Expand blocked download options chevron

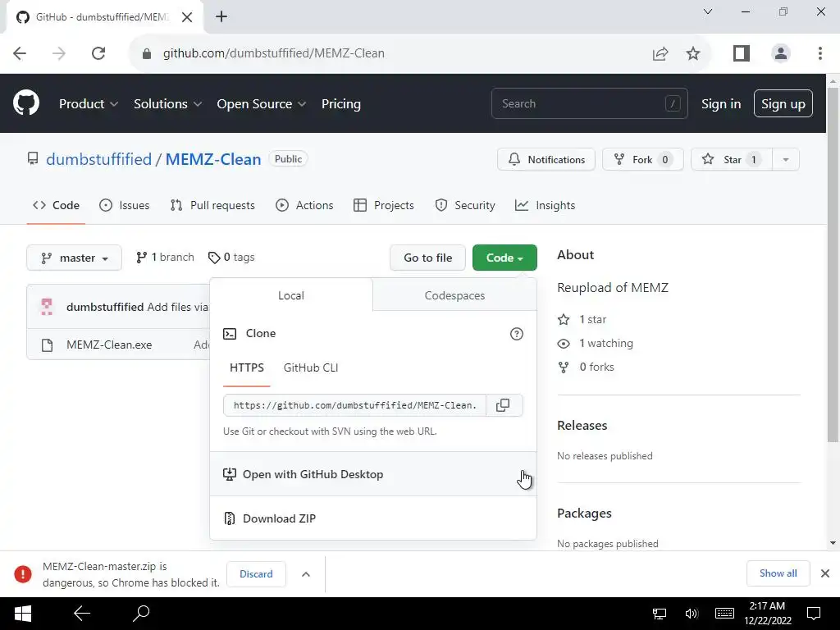305,574
